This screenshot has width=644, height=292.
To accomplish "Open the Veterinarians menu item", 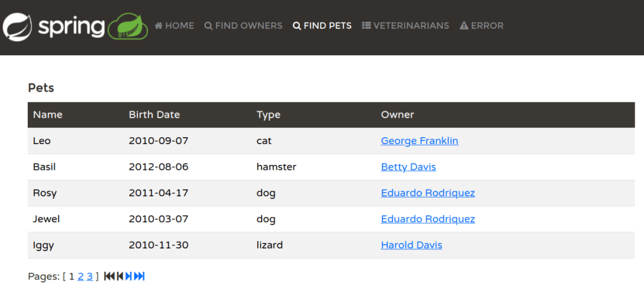I will (x=405, y=26).
